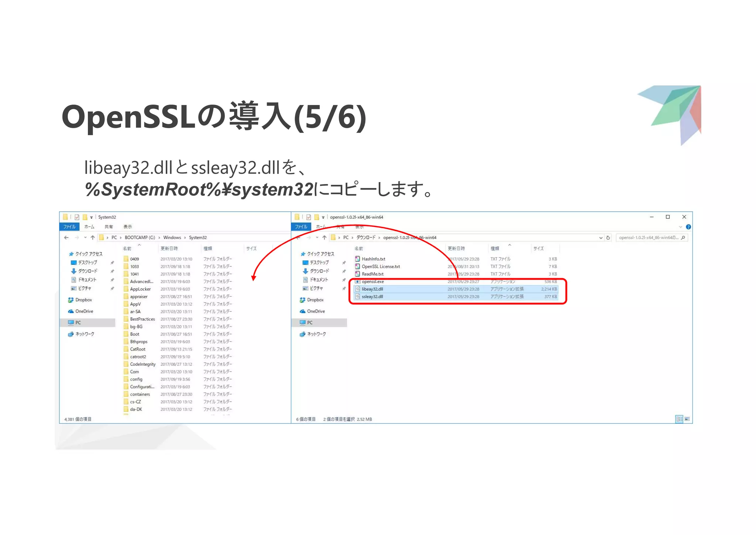Switch to large icons view in openssl window
Image resolution: width=756 pixels, height=535 pixels.
tap(687, 419)
